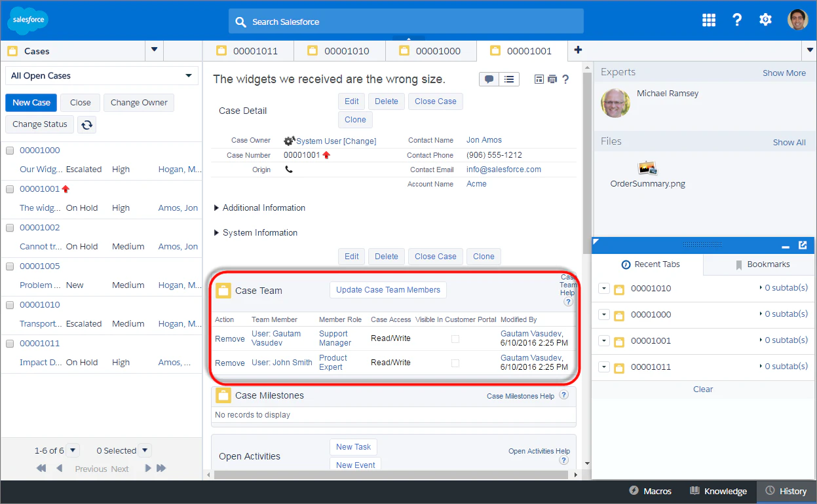
Task: Click New Task button
Action: [353, 447]
